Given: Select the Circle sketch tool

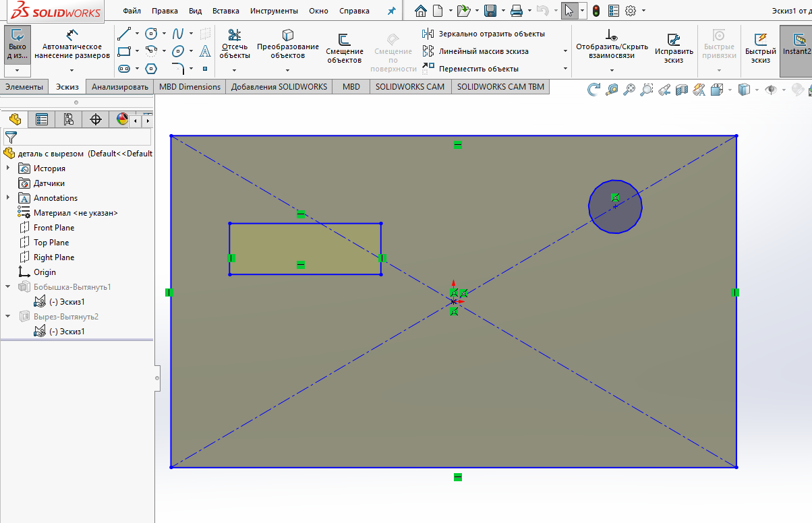Looking at the screenshot, I should click(152, 33).
